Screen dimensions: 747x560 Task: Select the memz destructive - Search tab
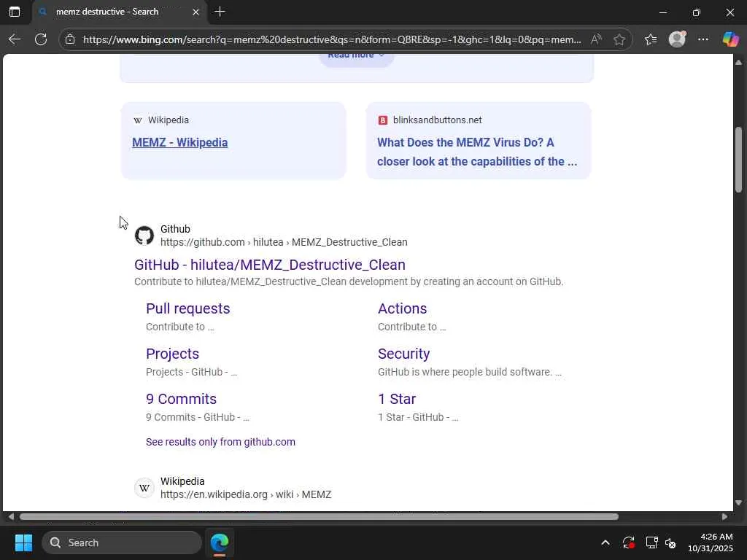[119, 12]
